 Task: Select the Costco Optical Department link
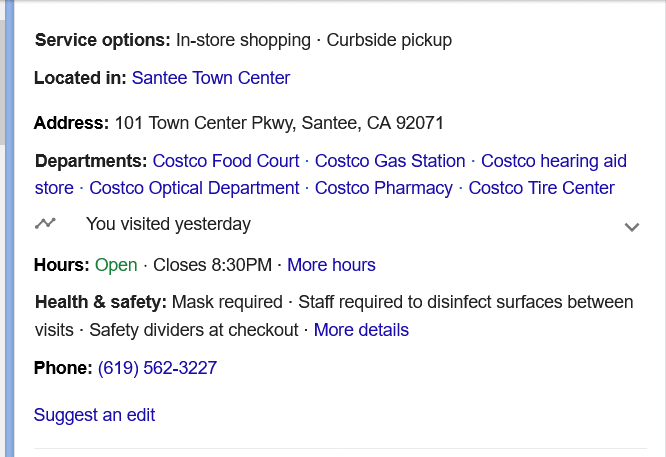click(x=194, y=188)
